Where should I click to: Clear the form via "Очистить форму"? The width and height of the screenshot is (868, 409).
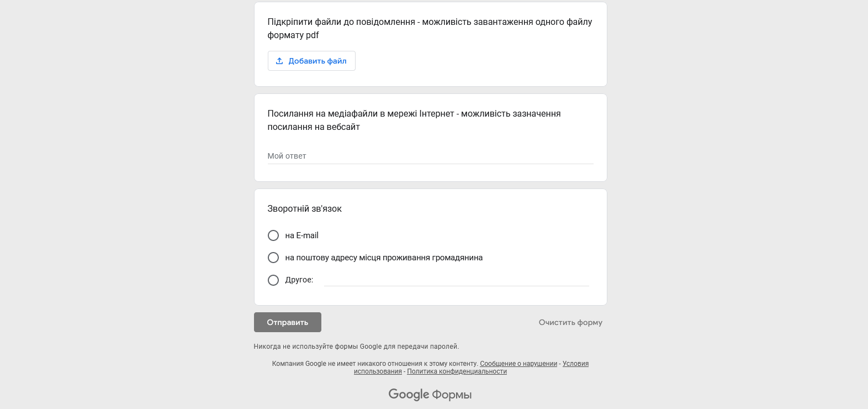(570, 322)
